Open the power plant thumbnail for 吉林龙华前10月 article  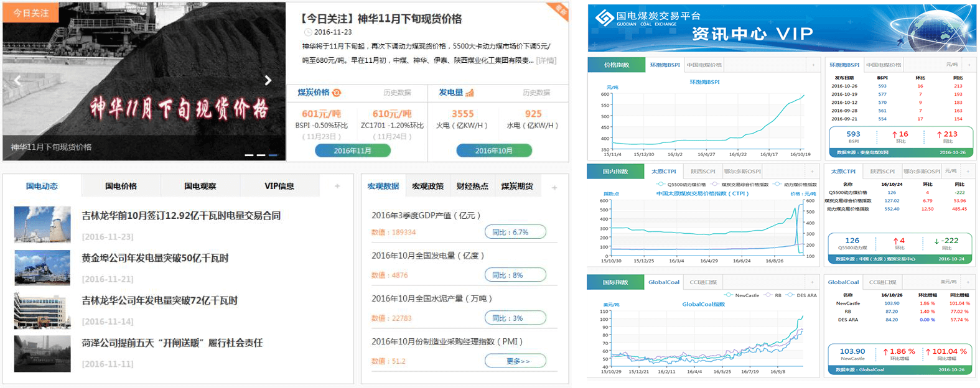pyautogui.click(x=42, y=224)
